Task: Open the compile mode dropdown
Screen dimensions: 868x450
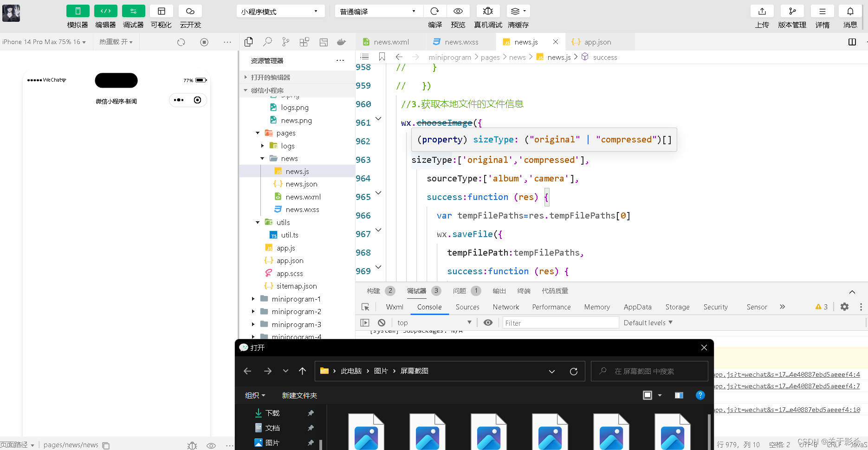Action: pyautogui.click(x=378, y=11)
